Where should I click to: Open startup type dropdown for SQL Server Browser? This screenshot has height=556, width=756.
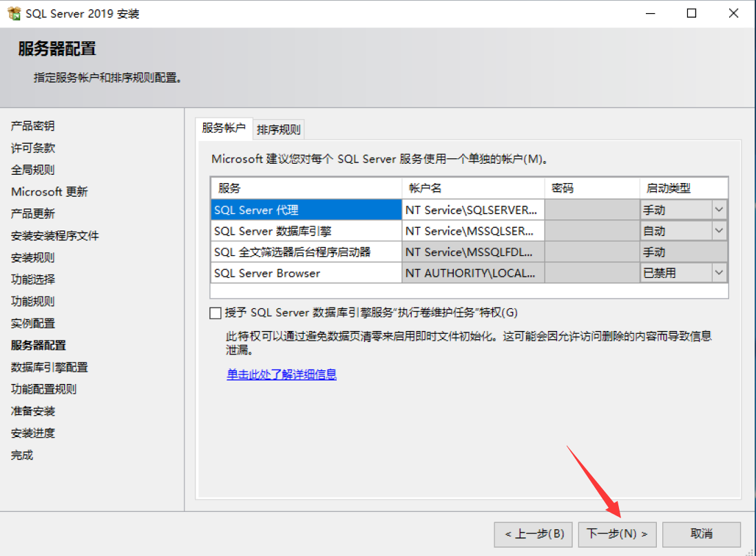click(719, 272)
